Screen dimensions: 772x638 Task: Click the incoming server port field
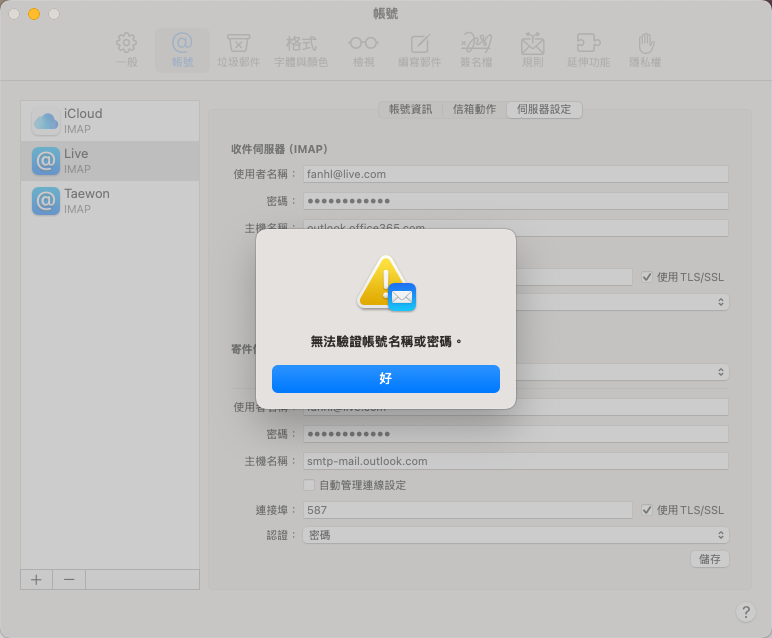pos(574,277)
